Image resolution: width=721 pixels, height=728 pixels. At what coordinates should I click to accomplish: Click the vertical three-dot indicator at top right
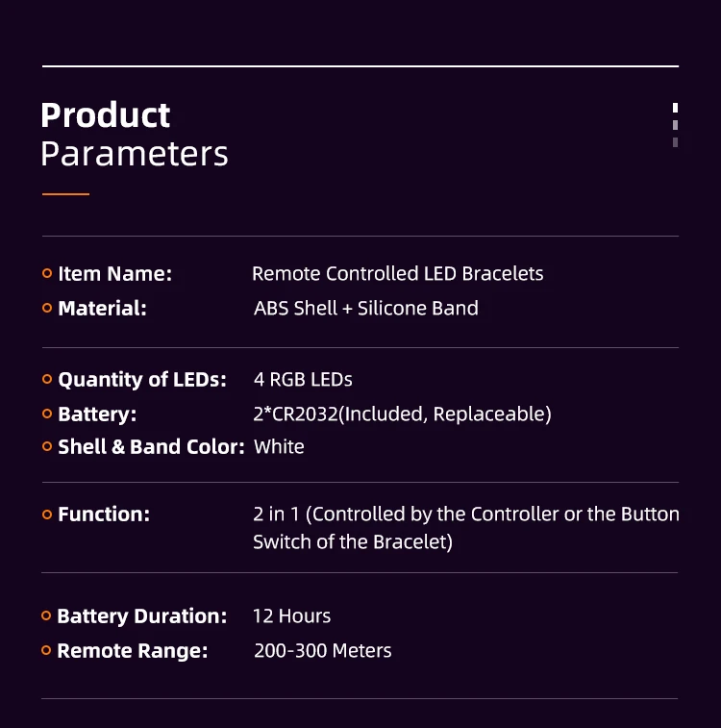tap(676, 125)
